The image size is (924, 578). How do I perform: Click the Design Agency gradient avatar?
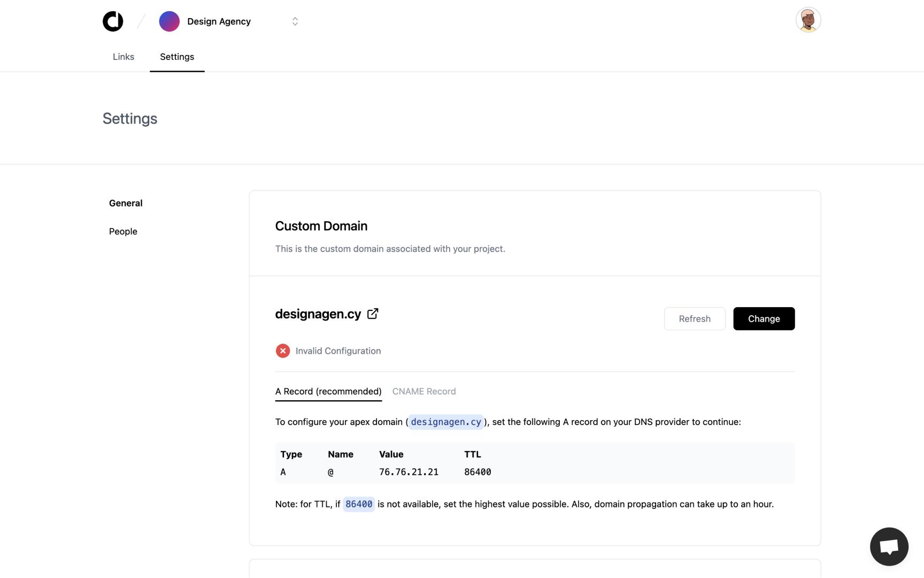point(169,21)
